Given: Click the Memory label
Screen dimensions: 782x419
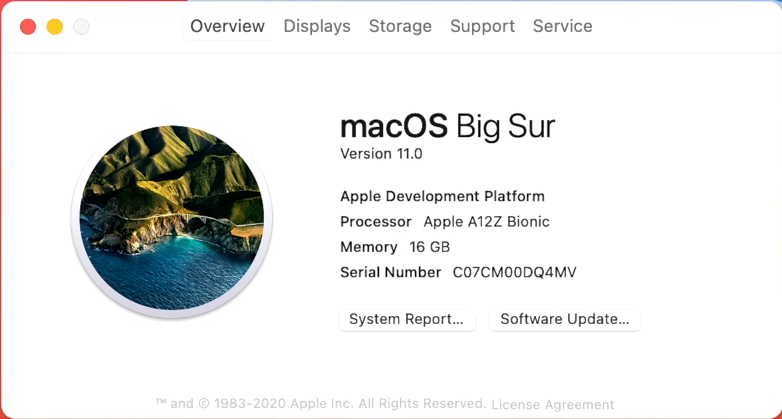Looking at the screenshot, I should (369, 247).
